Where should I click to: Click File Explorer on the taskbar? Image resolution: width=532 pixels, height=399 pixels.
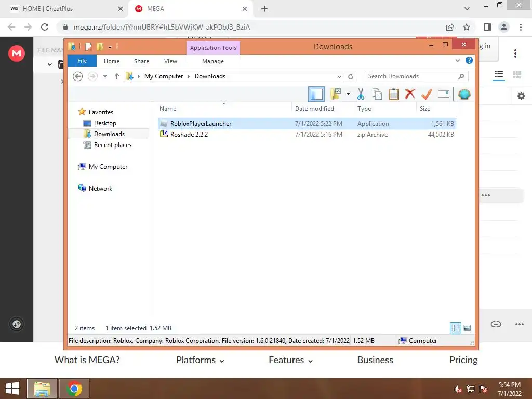tap(42, 389)
